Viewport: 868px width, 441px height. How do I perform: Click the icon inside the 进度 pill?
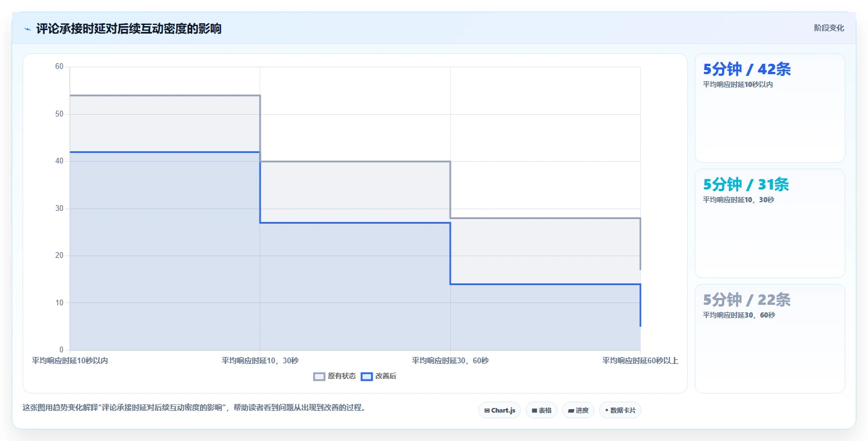(x=571, y=410)
